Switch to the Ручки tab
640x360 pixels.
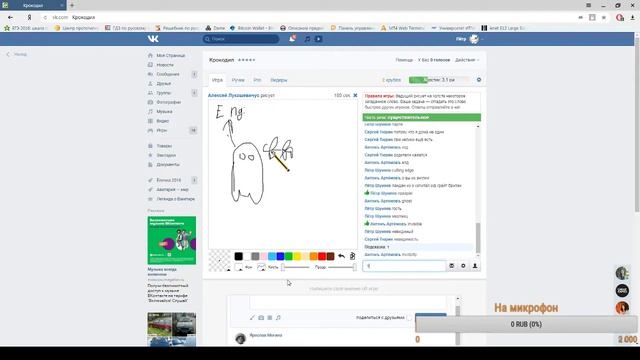pyautogui.click(x=238, y=80)
